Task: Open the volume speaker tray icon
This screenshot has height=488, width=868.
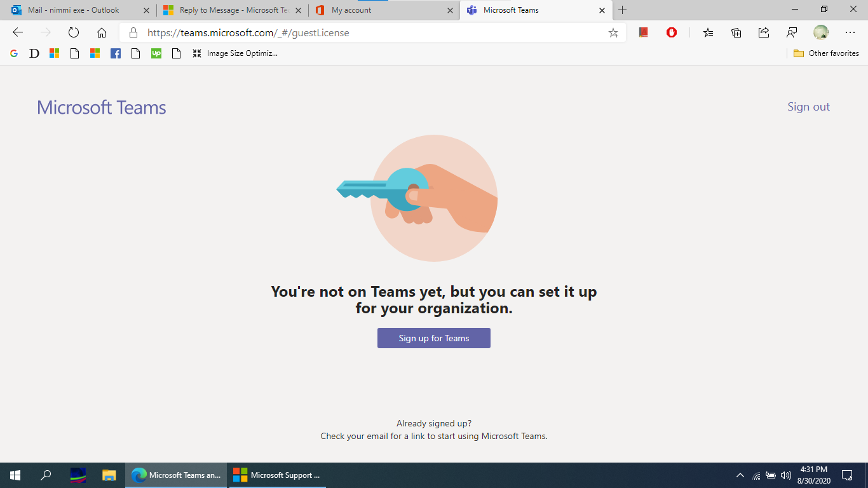Action: coord(786,475)
